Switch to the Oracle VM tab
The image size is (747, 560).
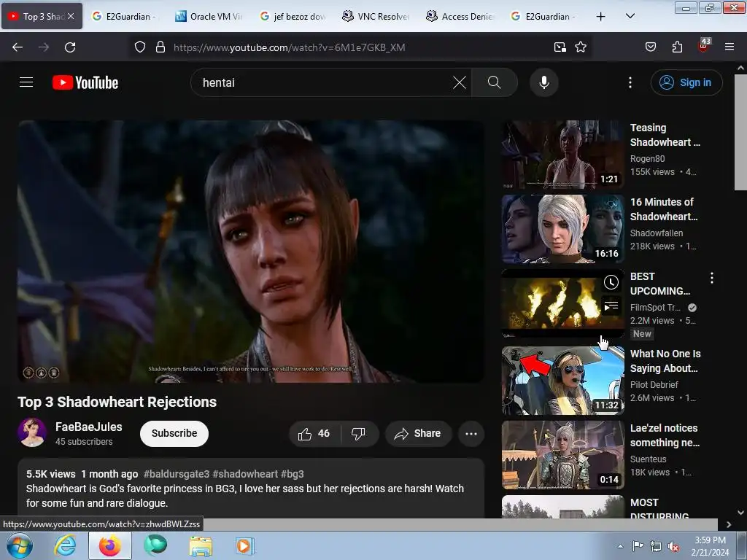point(209,16)
